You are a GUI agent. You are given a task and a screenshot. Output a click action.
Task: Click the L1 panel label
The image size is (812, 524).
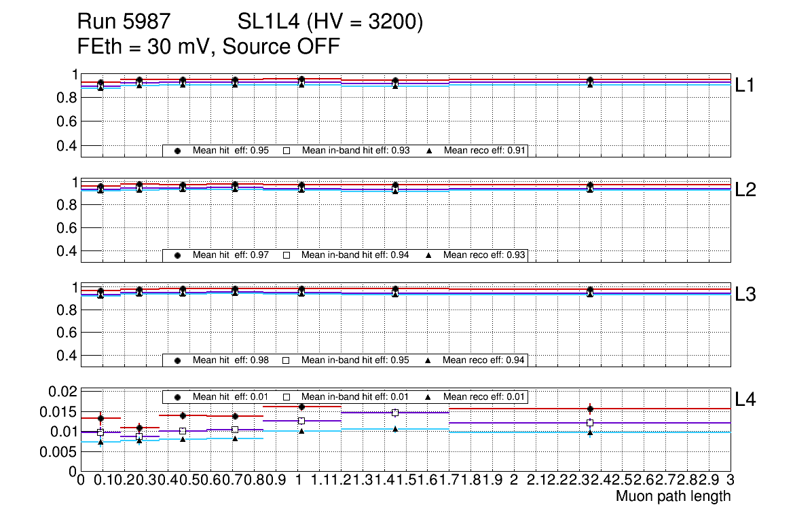746,85
